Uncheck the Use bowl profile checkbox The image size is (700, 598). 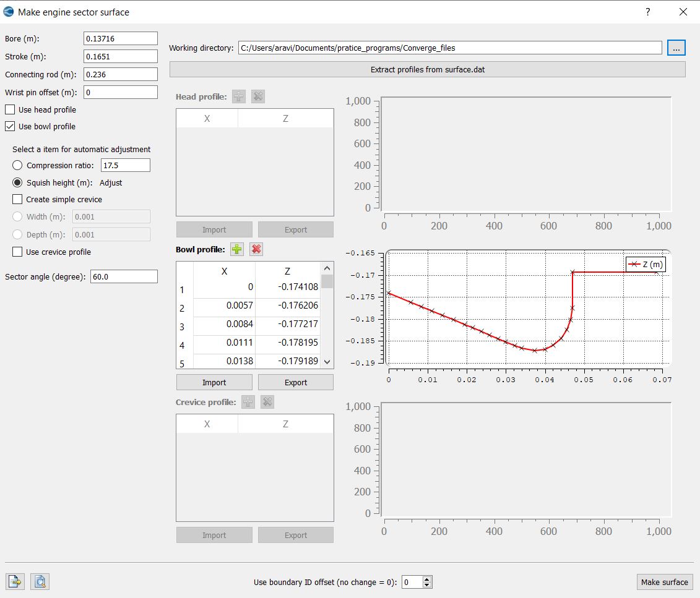(x=10, y=126)
